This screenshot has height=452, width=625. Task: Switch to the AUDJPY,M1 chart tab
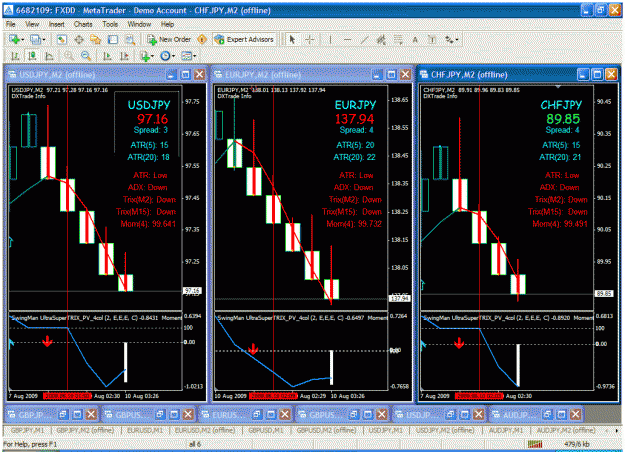coord(505,430)
